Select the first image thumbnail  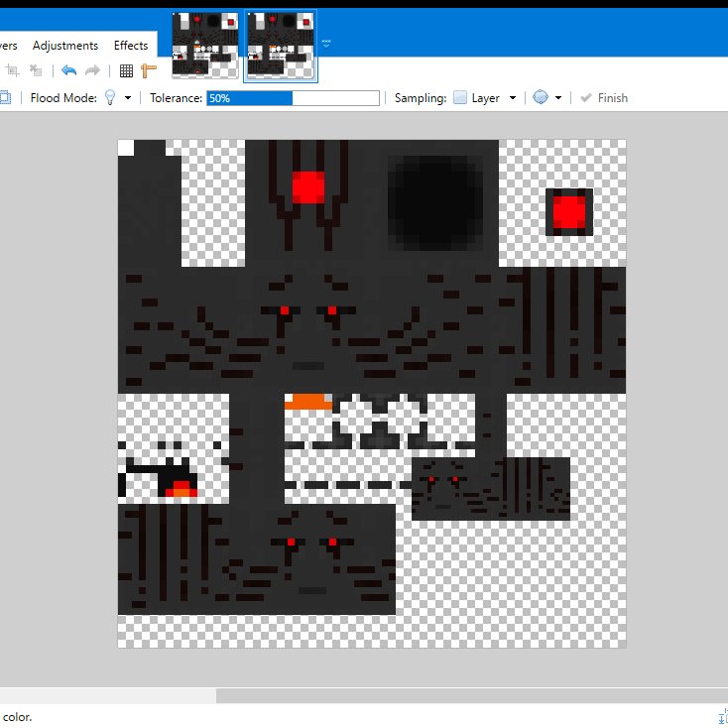tap(204, 45)
